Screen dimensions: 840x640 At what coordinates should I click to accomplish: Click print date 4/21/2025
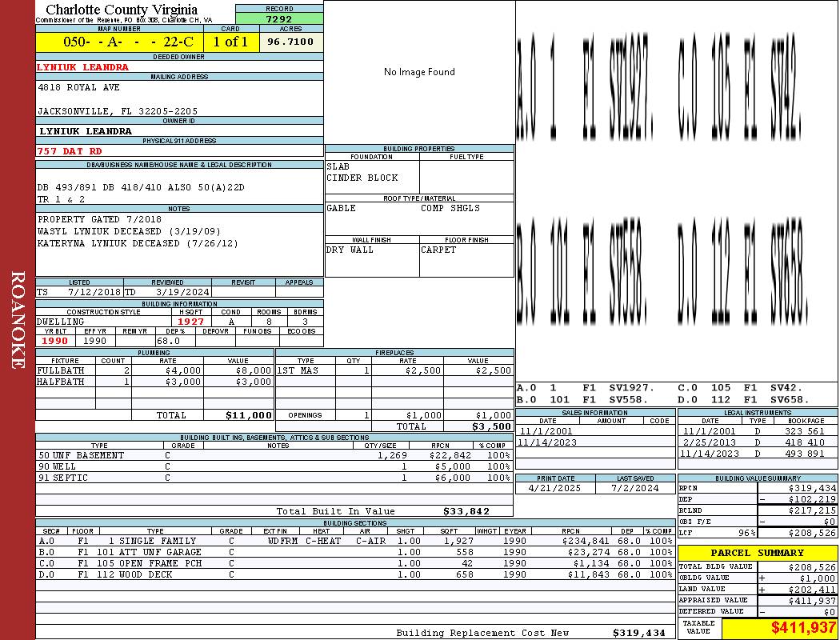coord(554,489)
